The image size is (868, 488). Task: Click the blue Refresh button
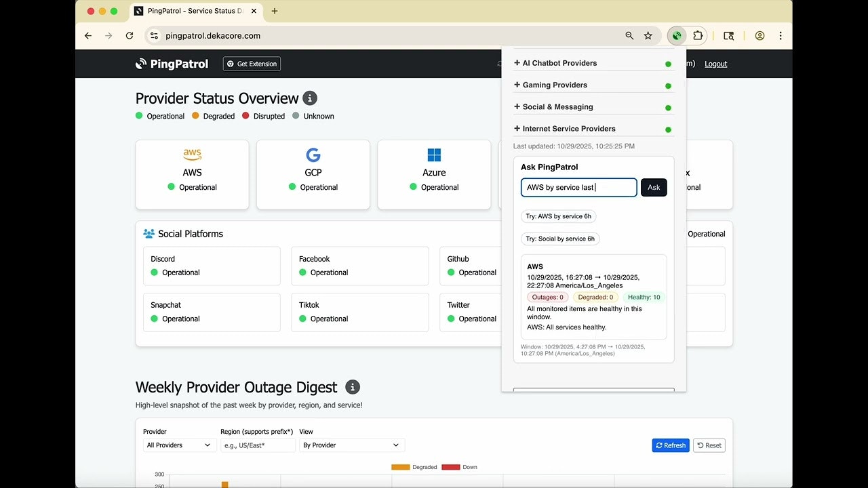[x=671, y=445]
